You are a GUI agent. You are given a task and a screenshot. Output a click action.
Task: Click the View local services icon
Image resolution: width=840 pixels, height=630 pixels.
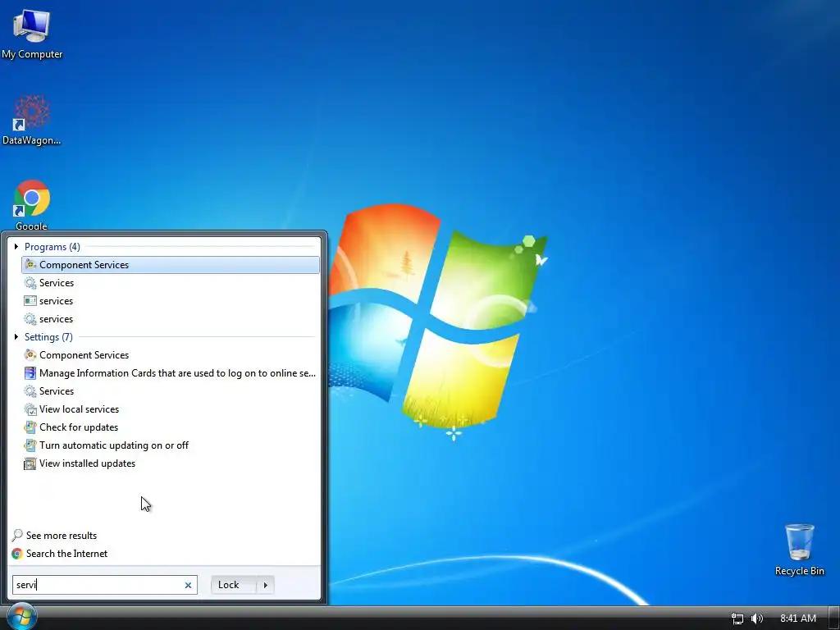click(x=30, y=409)
